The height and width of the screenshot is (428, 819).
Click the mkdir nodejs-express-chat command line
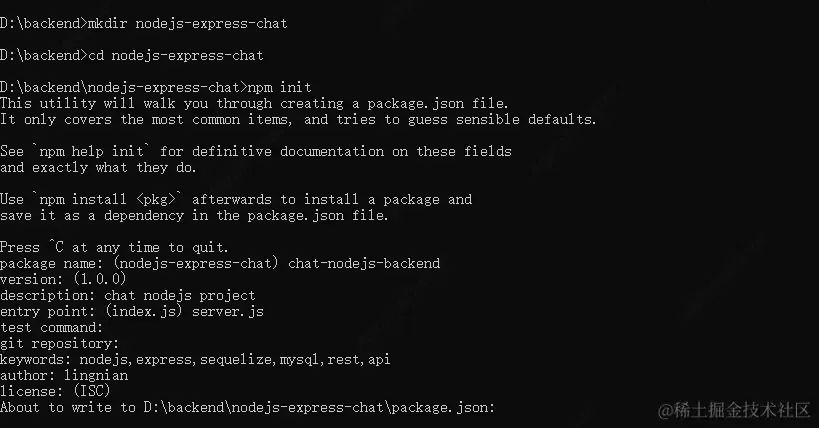[144, 24]
